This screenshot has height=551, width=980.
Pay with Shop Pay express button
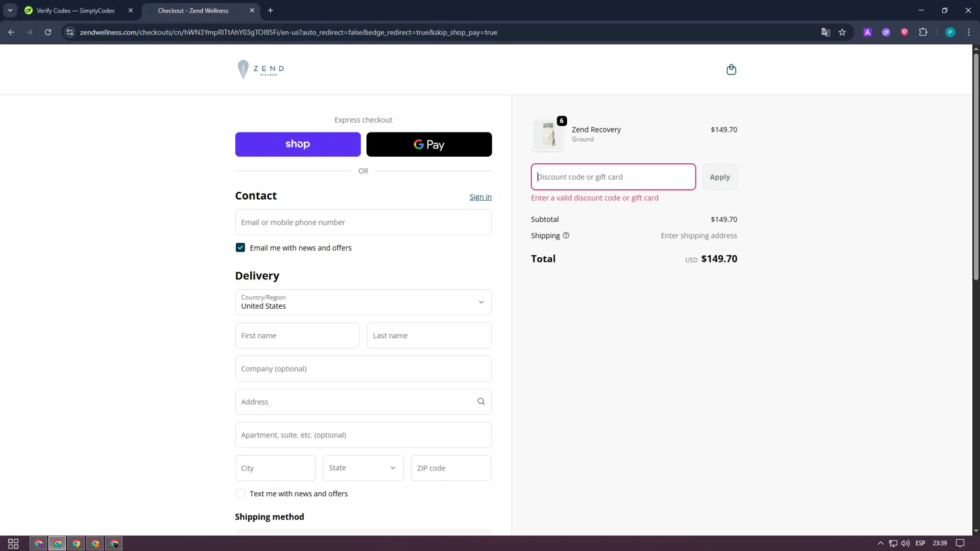tap(298, 144)
